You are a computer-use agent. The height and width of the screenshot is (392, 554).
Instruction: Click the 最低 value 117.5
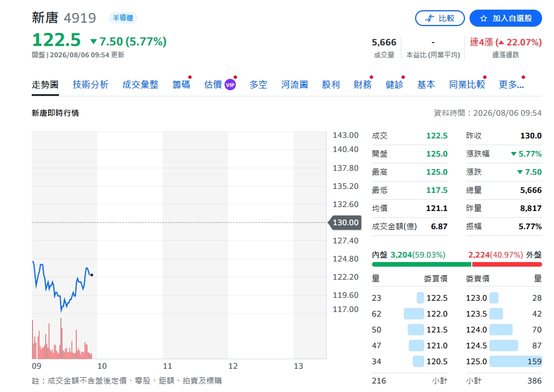(x=437, y=191)
